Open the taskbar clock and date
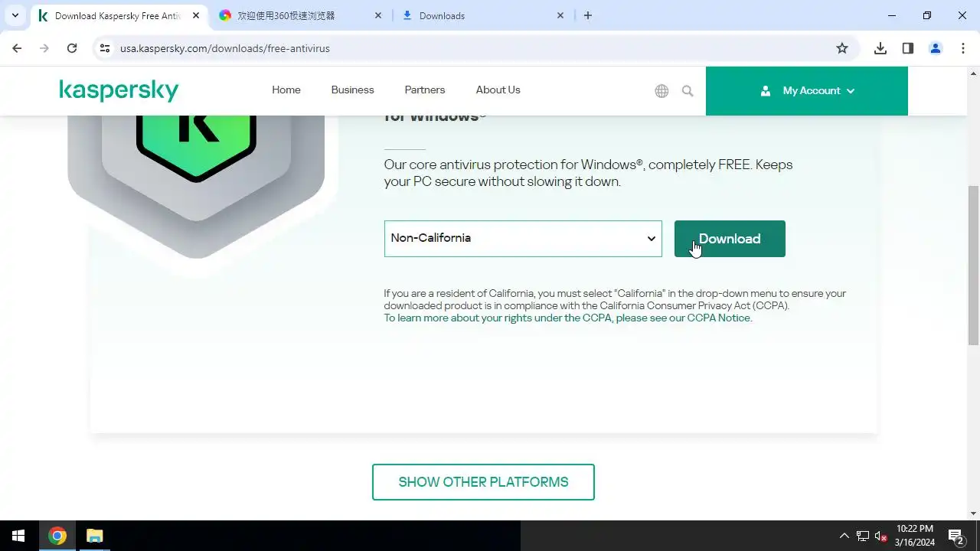 (915, 536)
